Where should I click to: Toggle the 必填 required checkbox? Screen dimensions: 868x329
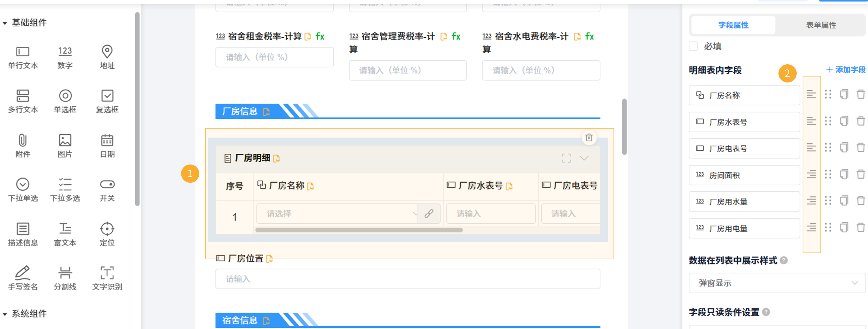pyautogui.click(x=693, y=46)
